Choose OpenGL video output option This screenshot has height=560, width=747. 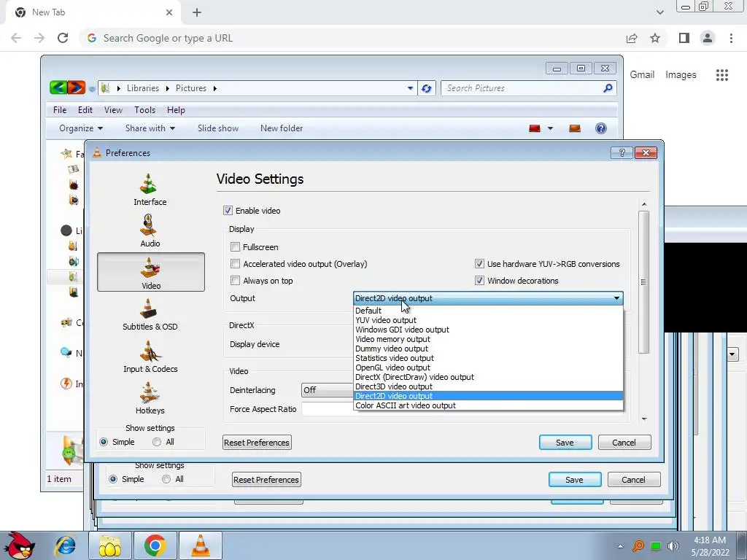pyautogui.click(x=488, y=367)
